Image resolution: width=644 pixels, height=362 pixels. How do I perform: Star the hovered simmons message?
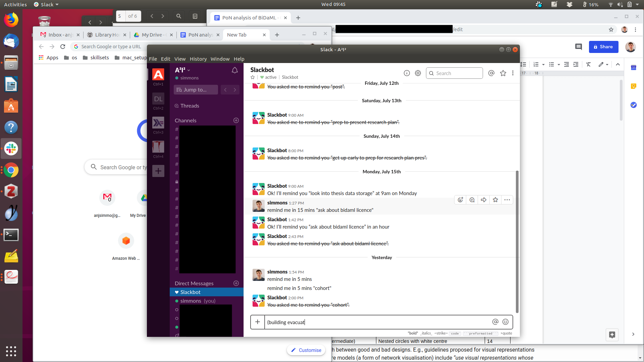(x=495, y=200)
